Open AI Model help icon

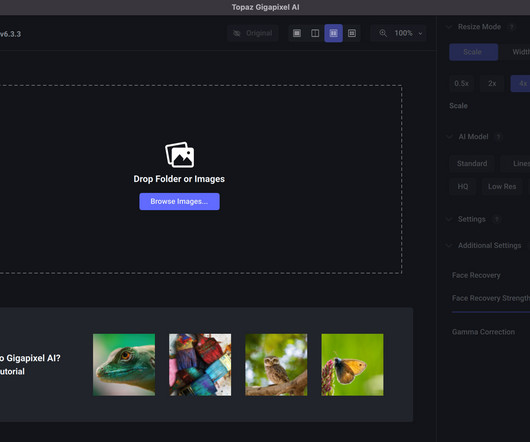[498, 137]
